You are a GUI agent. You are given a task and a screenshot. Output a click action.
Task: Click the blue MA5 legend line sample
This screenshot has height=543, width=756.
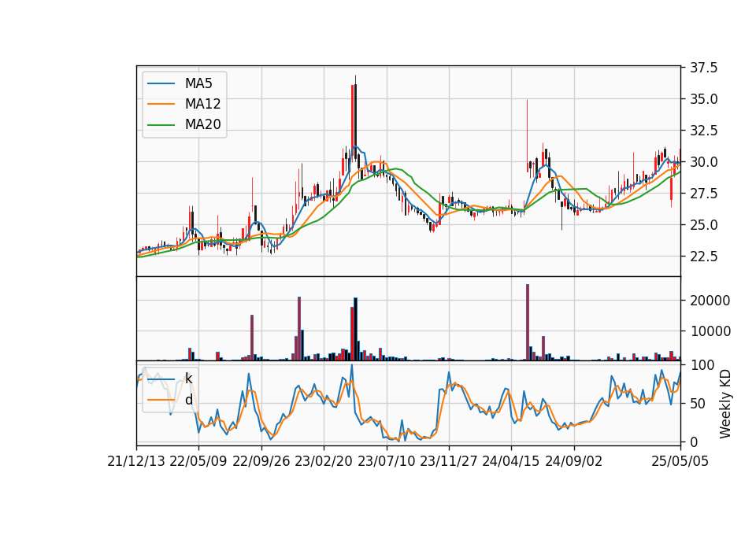click(x=161, y=83)
